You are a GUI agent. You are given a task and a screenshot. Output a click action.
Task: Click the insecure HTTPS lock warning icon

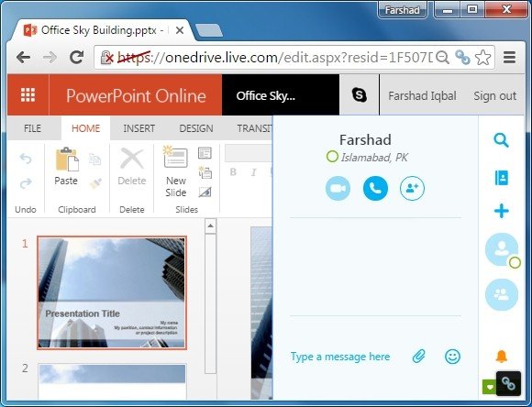(107, 58)
